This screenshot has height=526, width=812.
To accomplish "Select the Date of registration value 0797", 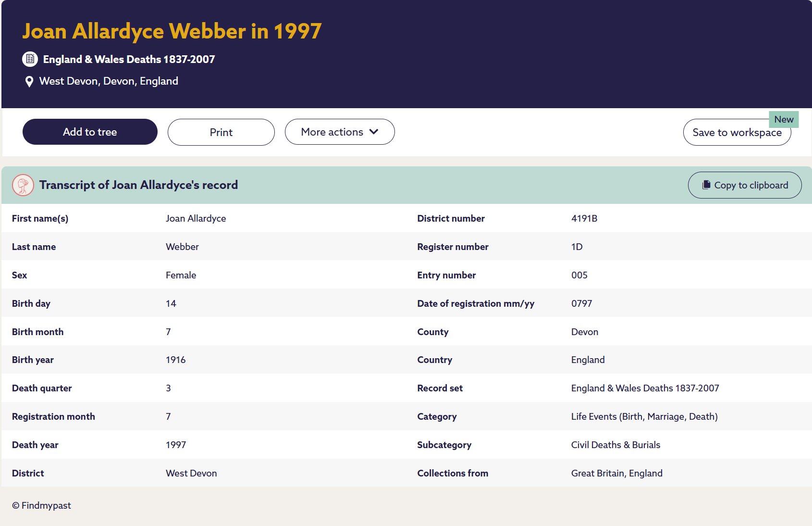I will 581,303.
